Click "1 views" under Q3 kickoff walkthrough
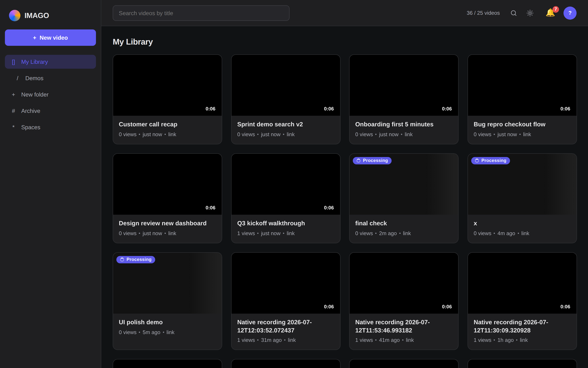Image resolution: width=588 pixels, height=368 pixels. click(246, 233)
